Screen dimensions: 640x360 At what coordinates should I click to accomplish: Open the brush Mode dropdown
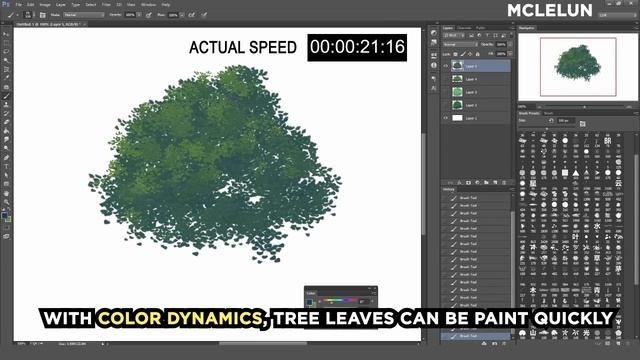[84, 15]
